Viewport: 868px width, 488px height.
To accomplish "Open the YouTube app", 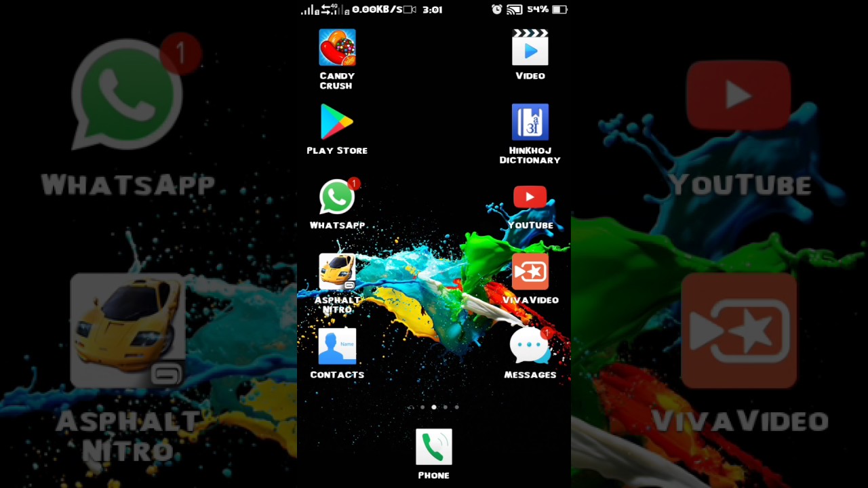I will (530, 197).
